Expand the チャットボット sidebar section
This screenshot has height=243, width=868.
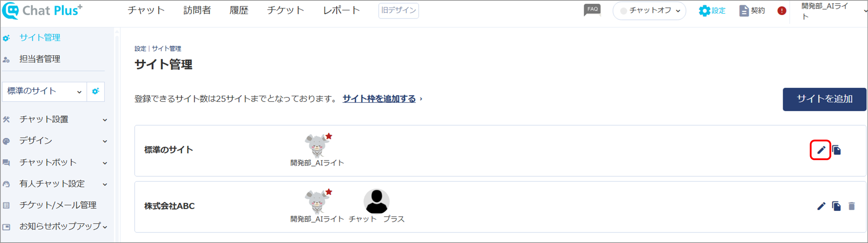[x=55, y=162]
